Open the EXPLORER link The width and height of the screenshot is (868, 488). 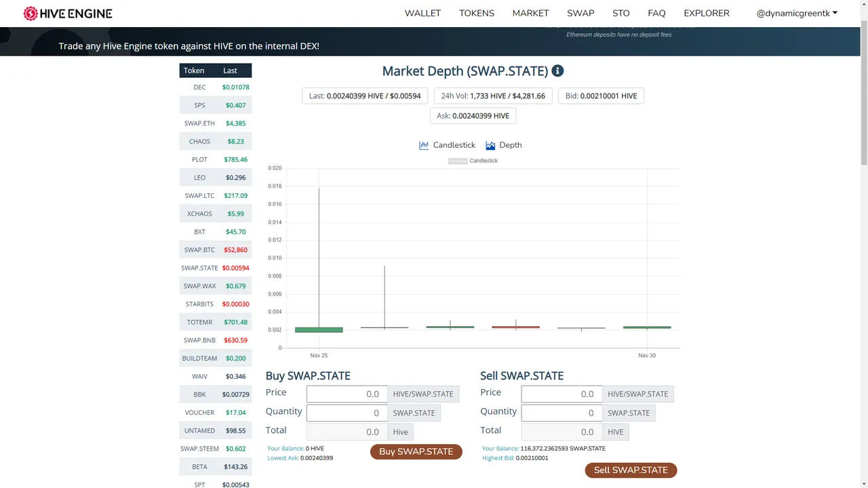[707, 13]
